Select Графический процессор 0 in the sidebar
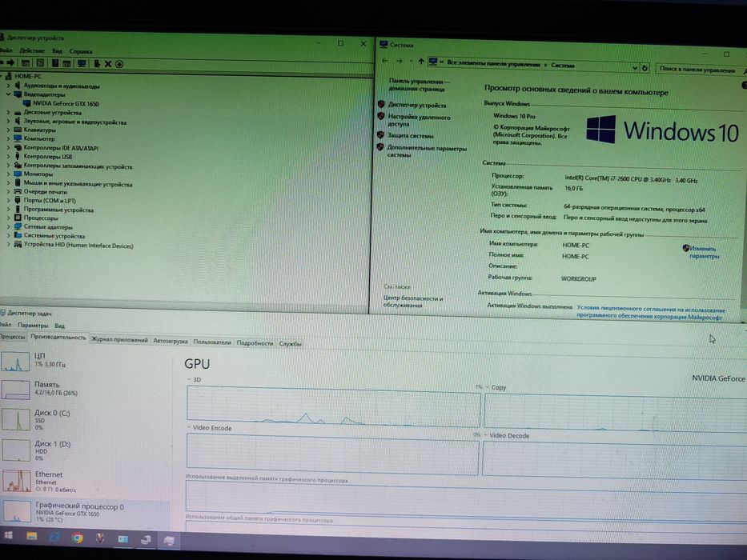The width and height of the screenshot is (747, 560). (x=86, y=512)
